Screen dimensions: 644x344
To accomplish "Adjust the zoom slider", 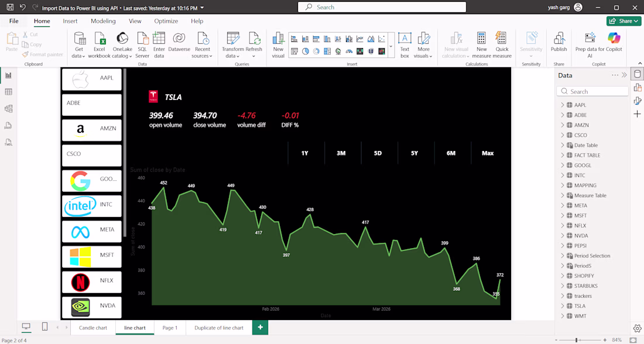I will (x=577, y=340).
